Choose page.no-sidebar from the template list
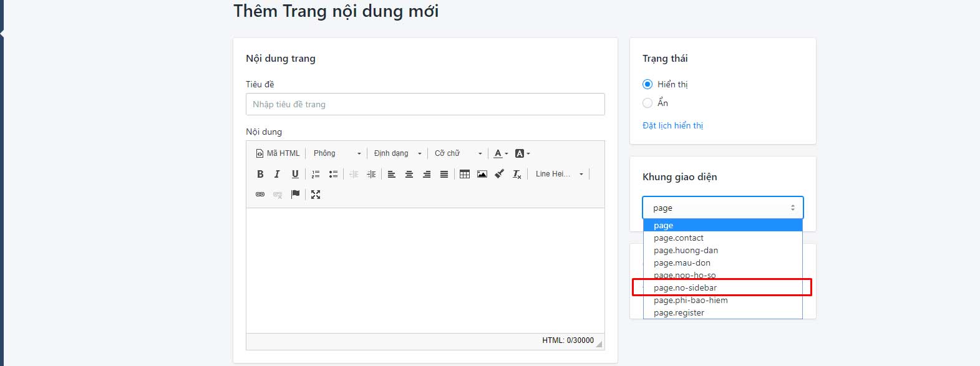The height and width of the screenshot is (366, 980). point(722,287)
